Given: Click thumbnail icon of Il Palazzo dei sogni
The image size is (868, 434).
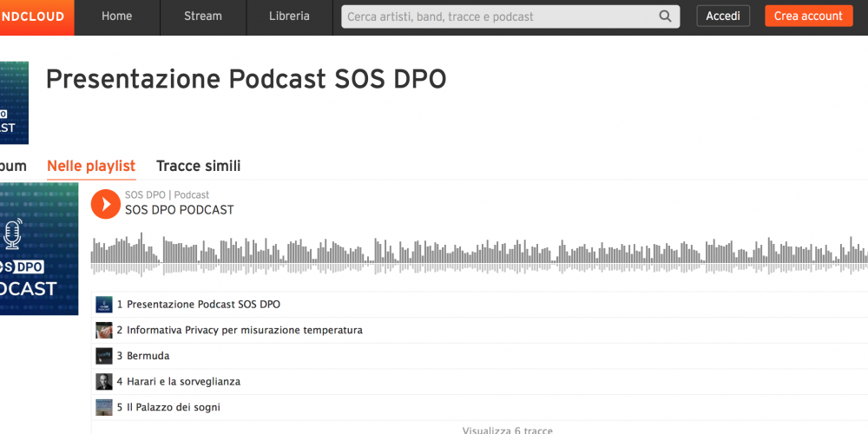Looking at the screenshot, I should [104, 407].
